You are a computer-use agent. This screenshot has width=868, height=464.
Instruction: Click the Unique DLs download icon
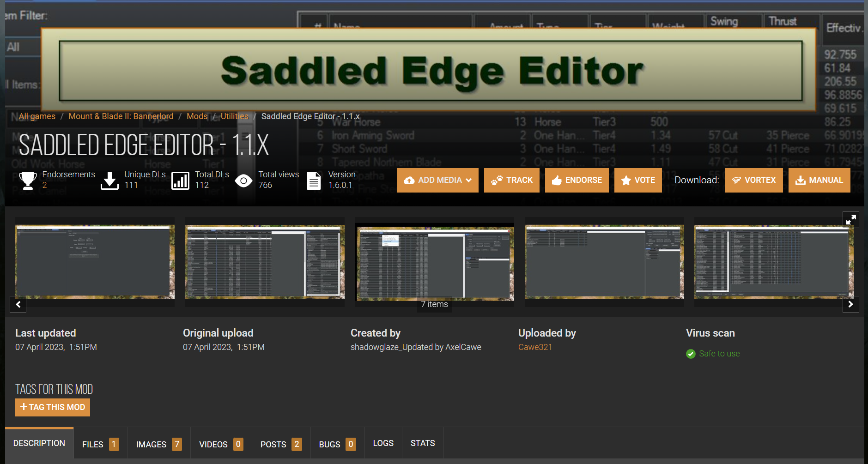pos(109,180)
